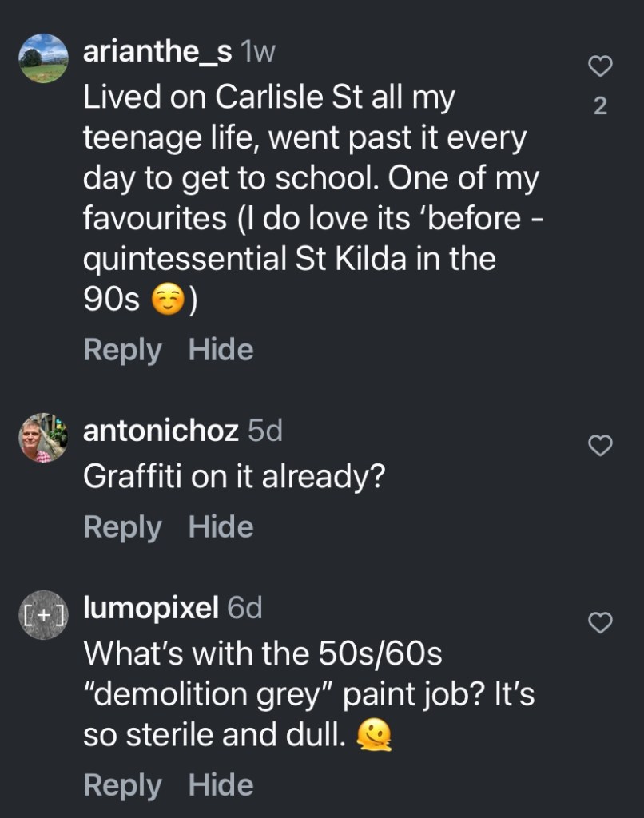Reply to the Carlisle St comment

click(122, 350)
